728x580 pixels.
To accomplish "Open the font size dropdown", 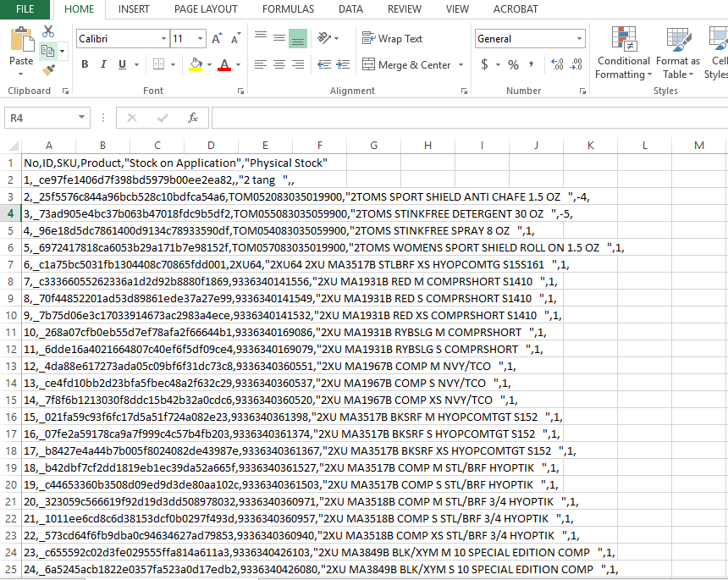I will (200, 39).
